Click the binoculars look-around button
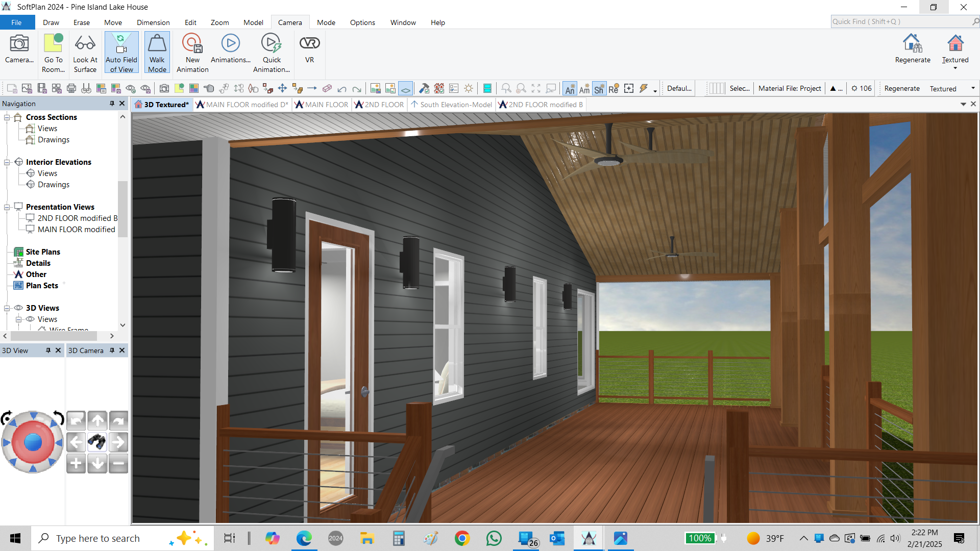The width and height of the screenshot is (980, 551). 97,442
